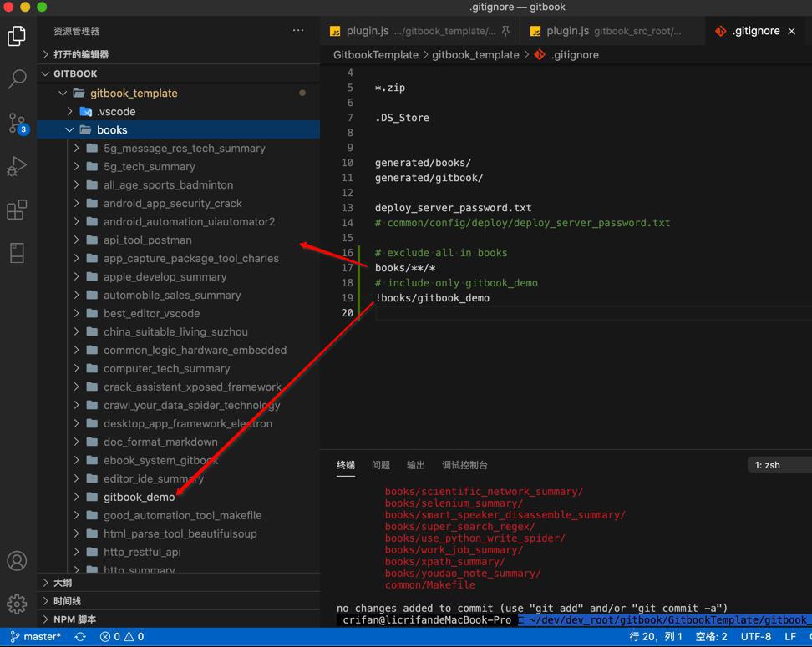Open the Extensions view icon

tap(17, 210)
